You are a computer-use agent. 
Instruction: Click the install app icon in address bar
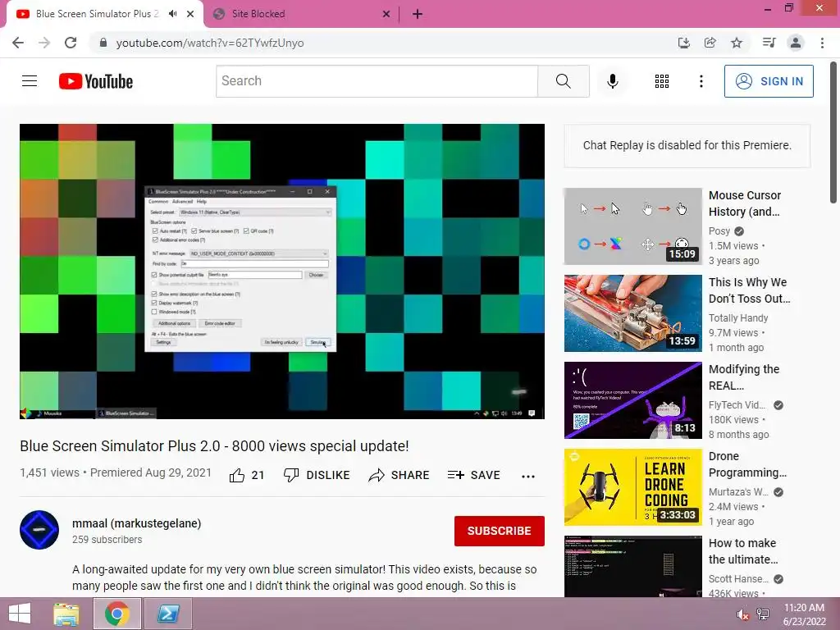coord(683,43)
